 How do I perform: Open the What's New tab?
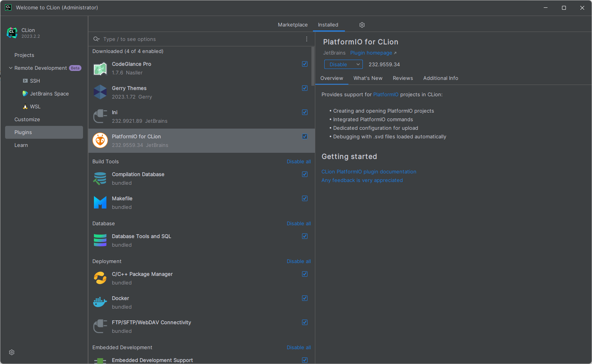point(368,78)
